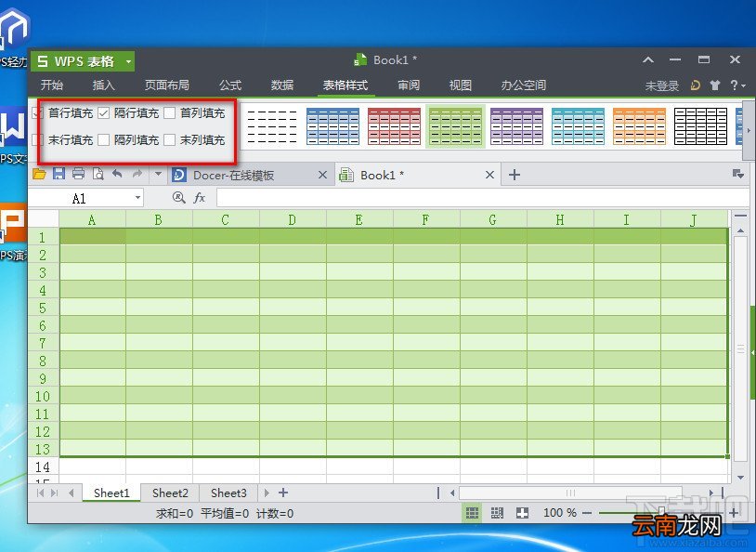Select the 表格样式 ribbon tab
Image resolution: width=756 pixels, height=552 pixels.
(x=345, y=85)
